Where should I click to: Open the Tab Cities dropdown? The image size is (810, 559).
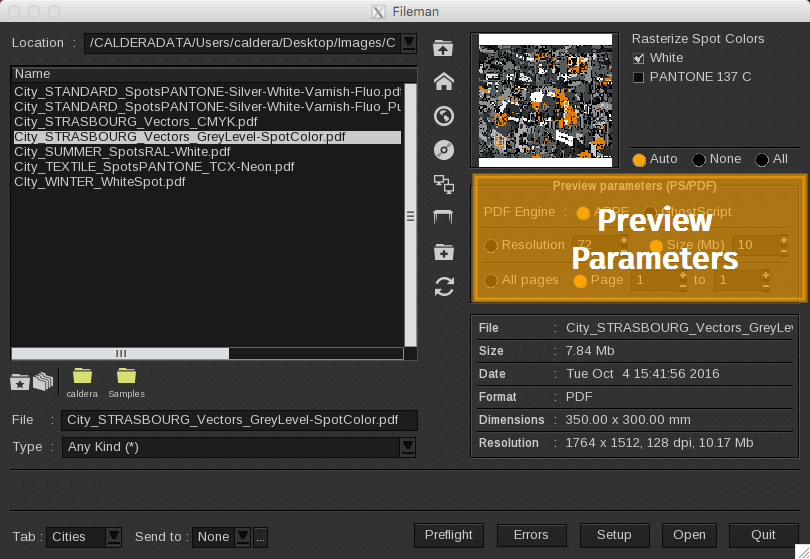(x=114, y=537)
